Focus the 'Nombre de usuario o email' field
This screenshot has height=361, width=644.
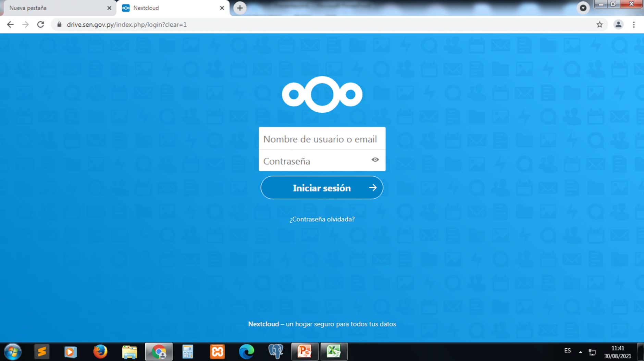tap(322, 139)
